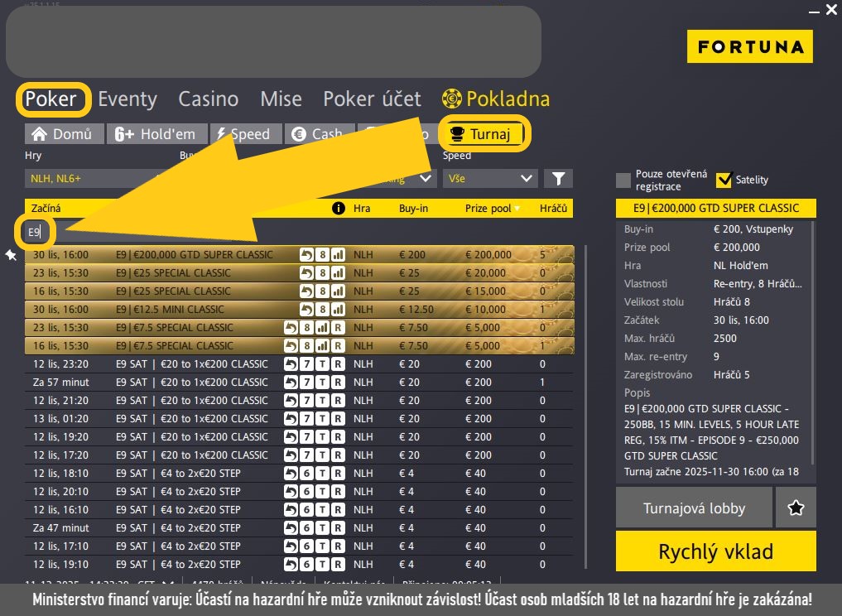The width and height of the screenshot is (842, 616).
Task: Open the Turnajová lobby
Action: tap(694, 508)
